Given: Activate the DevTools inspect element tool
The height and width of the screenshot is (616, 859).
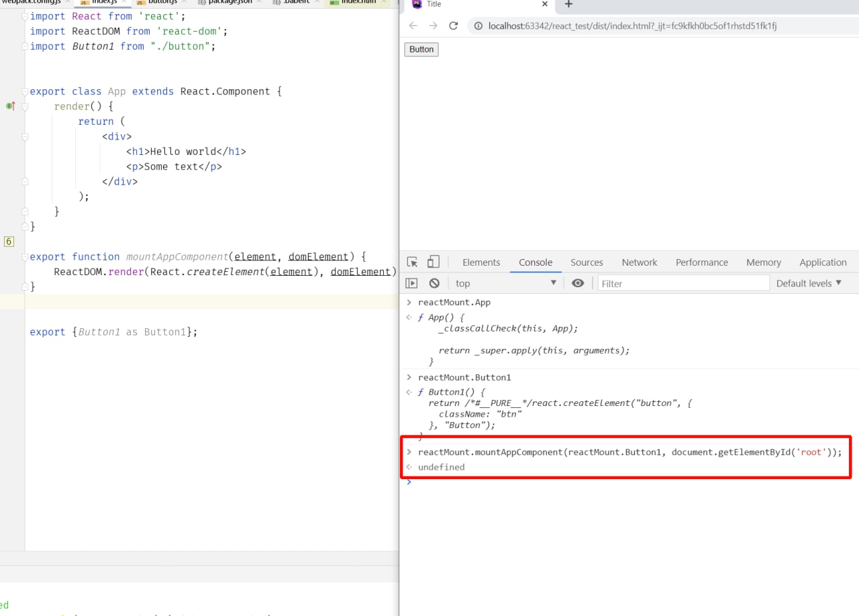Looking at the screenshot, I should [x=413, y=262].
